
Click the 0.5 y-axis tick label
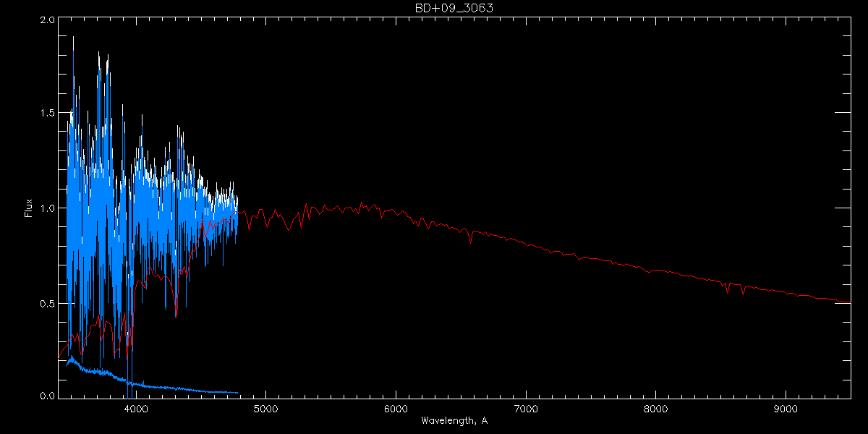pos(46,303)
